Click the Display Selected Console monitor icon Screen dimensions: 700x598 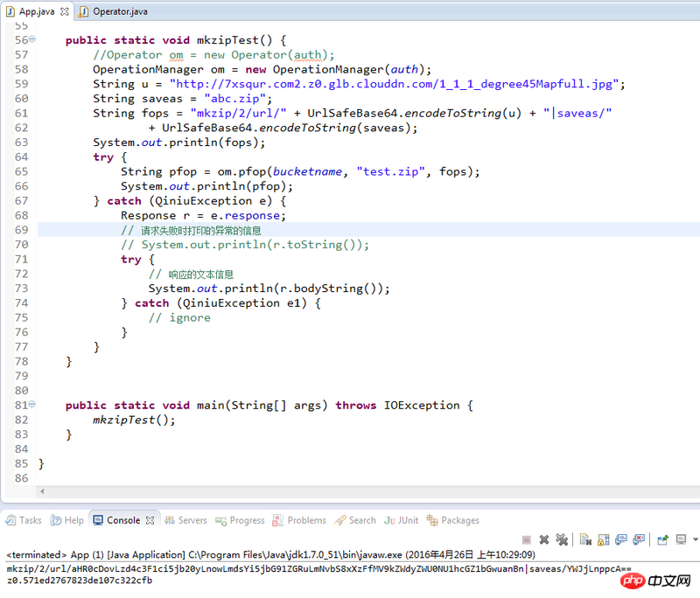click(x=681, y=539)
